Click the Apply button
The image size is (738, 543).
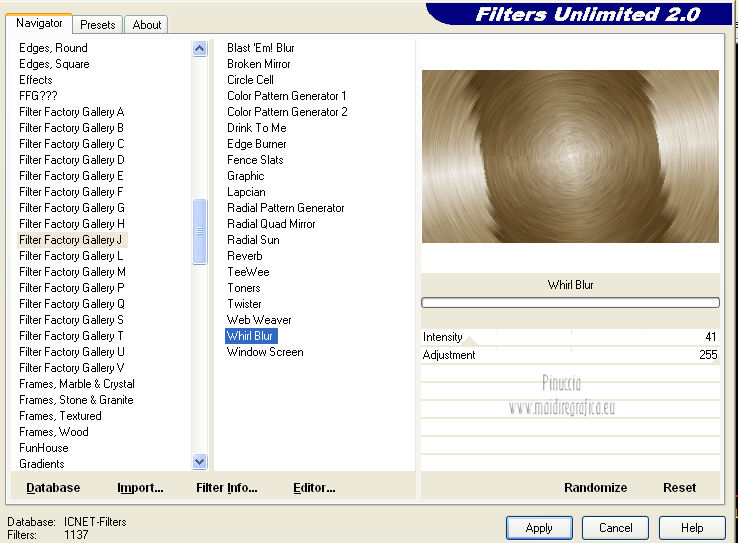(x=539, y=528)
